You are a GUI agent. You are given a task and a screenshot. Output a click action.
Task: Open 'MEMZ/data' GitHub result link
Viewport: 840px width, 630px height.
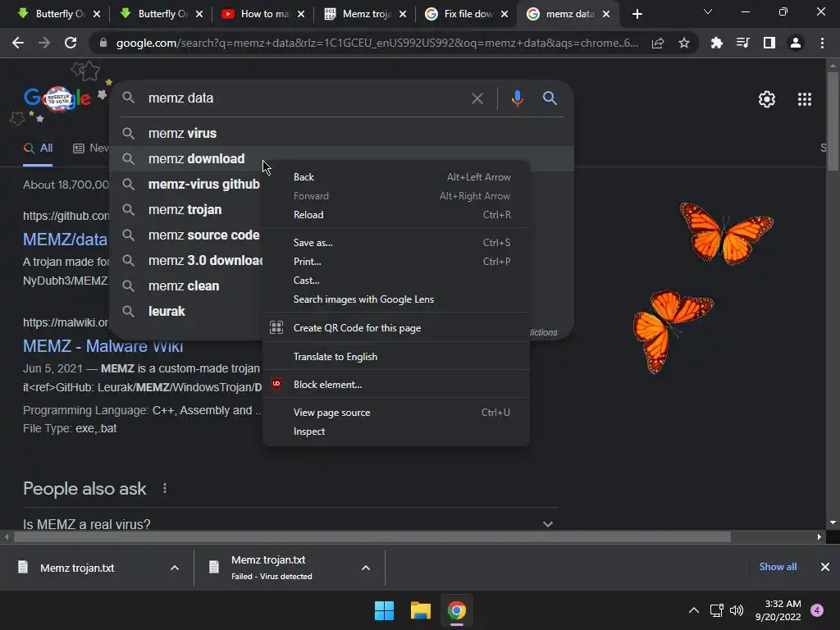tap(66, 240)
